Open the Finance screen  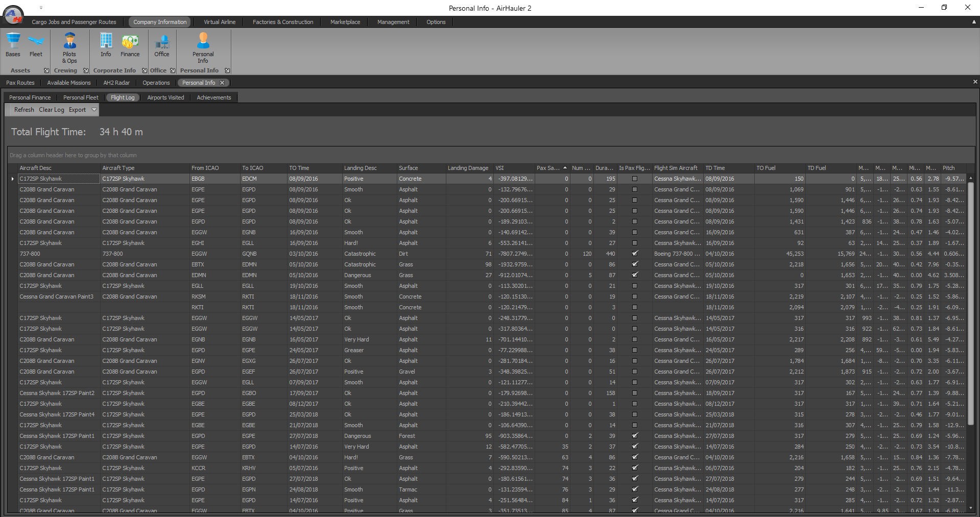(130, 46)
